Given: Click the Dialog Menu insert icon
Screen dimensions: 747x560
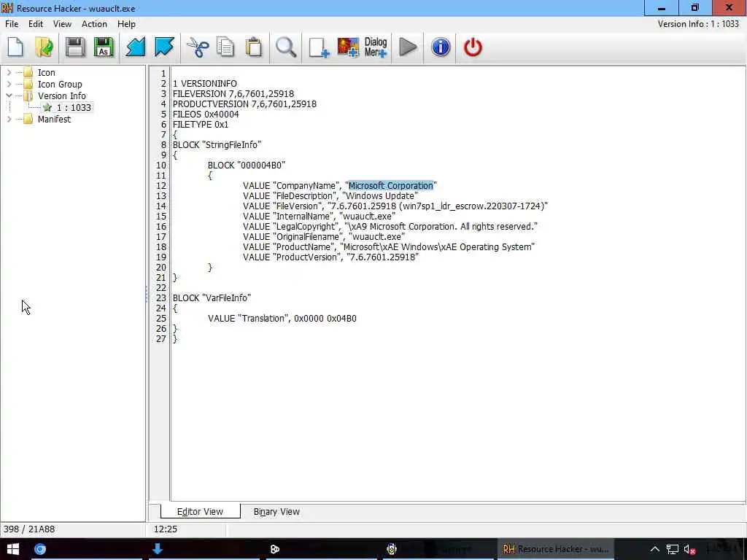Looking at the screenshot, I should coord(376,47).
